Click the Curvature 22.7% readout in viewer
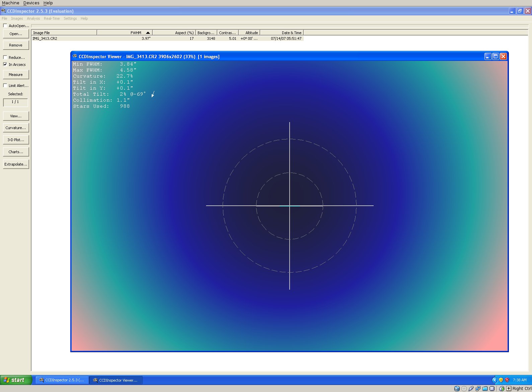This screenshot has width=532, height=392. click(x=103, y=76)
